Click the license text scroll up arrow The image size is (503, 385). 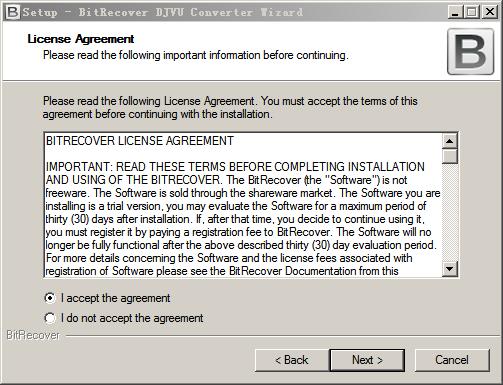[x=450, y=141]
